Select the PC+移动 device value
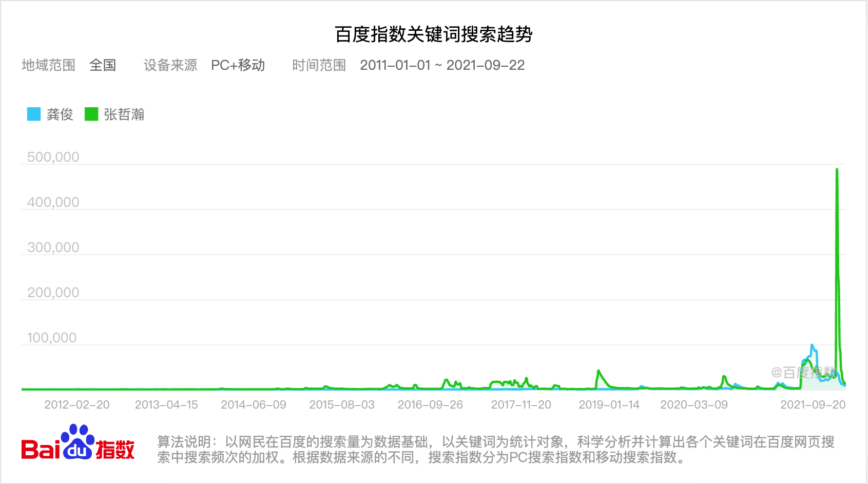Viewport: 868px width, 484px height. (x=238, y=65)
